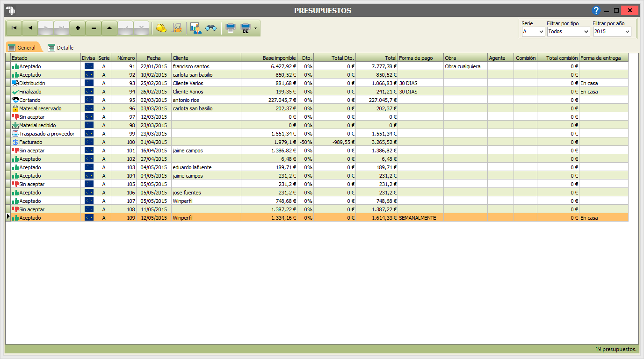The height and width of the screenshot is (359, 644).
Task: Open the CE printer dropdown arrow
Action: pos(256,29)
